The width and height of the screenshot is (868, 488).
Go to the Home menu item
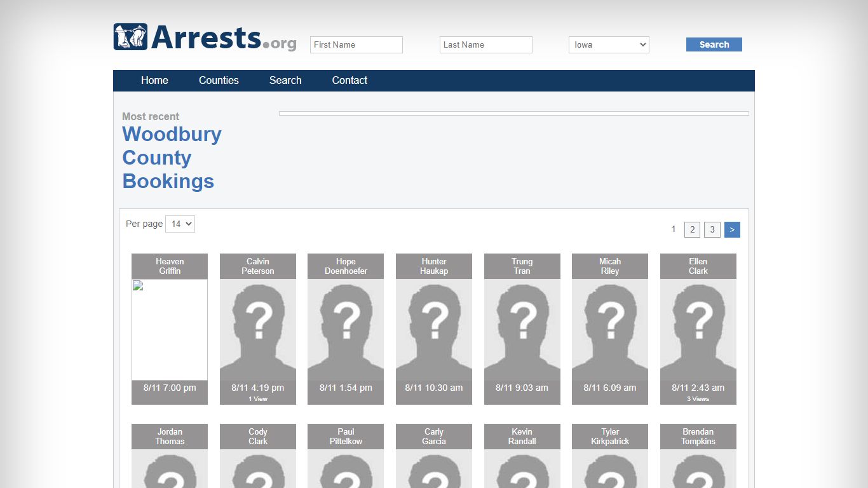pyautogui.click(x=154, y=80)
